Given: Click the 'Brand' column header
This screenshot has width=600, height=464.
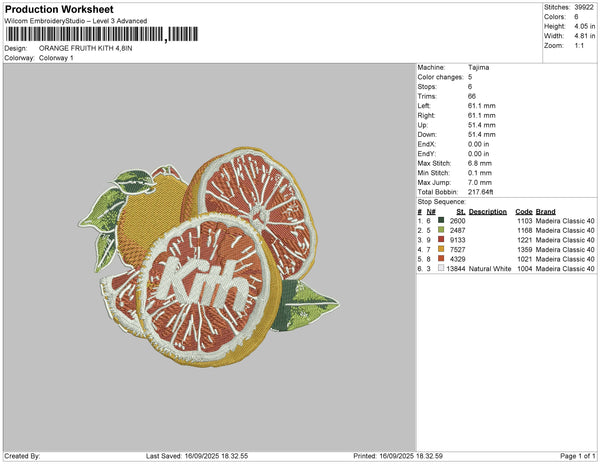Looking at the screenshot, I should pos(545,212).
